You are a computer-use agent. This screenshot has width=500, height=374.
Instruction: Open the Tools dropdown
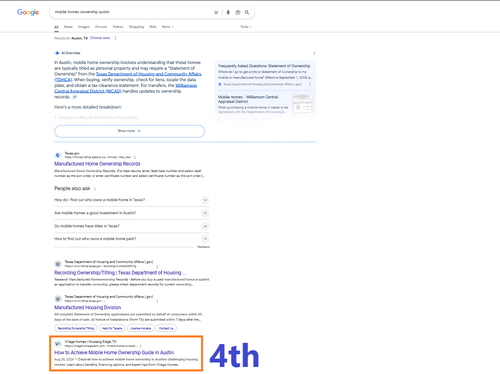pyautogui.click(x=246, y=27)
